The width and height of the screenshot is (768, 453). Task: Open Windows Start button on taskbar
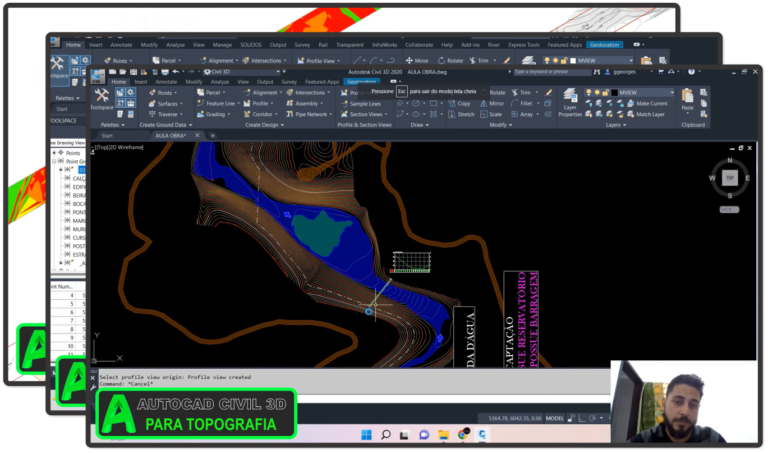click(366, 434)
